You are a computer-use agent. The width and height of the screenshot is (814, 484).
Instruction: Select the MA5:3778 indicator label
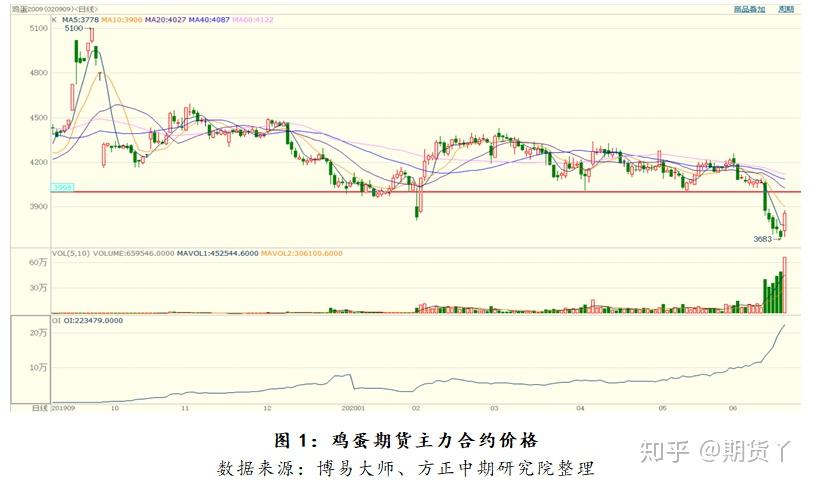80,20
